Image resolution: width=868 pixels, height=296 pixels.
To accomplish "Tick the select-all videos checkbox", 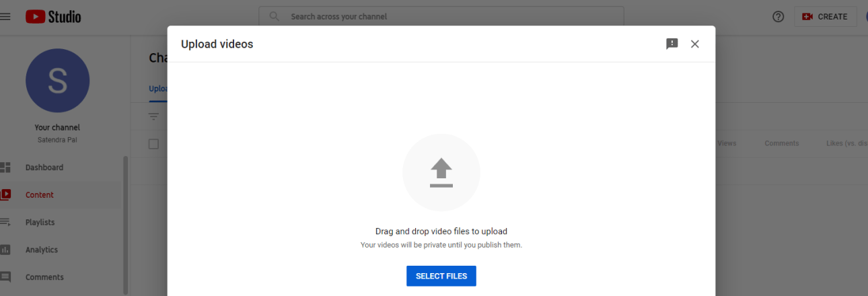I will tap(153, 144).
